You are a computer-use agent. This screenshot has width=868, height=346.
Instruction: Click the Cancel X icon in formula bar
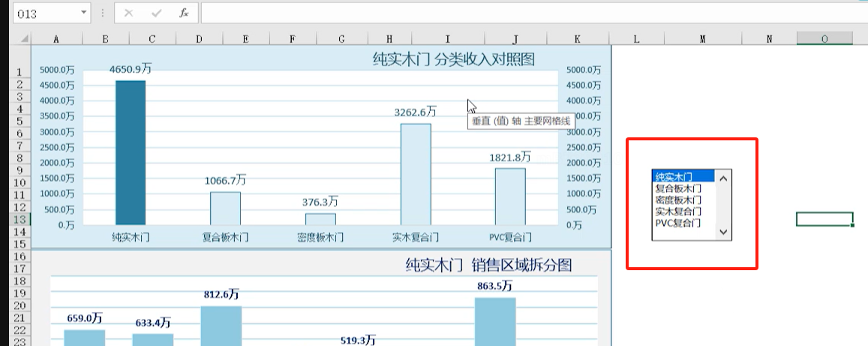tap(129, 14)
